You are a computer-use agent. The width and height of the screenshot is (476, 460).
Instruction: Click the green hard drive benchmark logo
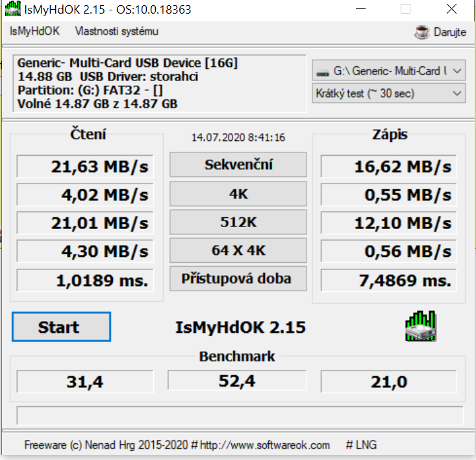pos(421,326)
